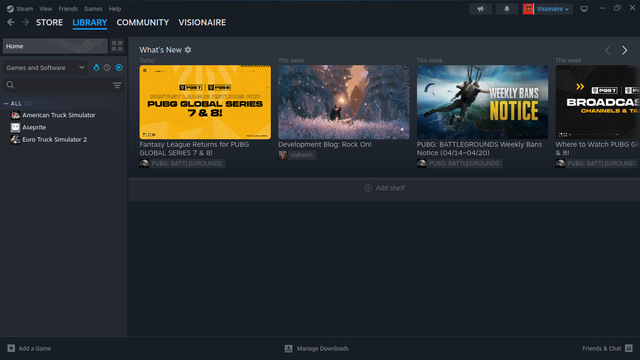Open the Help menu
The width and height of the screenshot is (640, 360).
pyautogui.click(x=115, y=9)
